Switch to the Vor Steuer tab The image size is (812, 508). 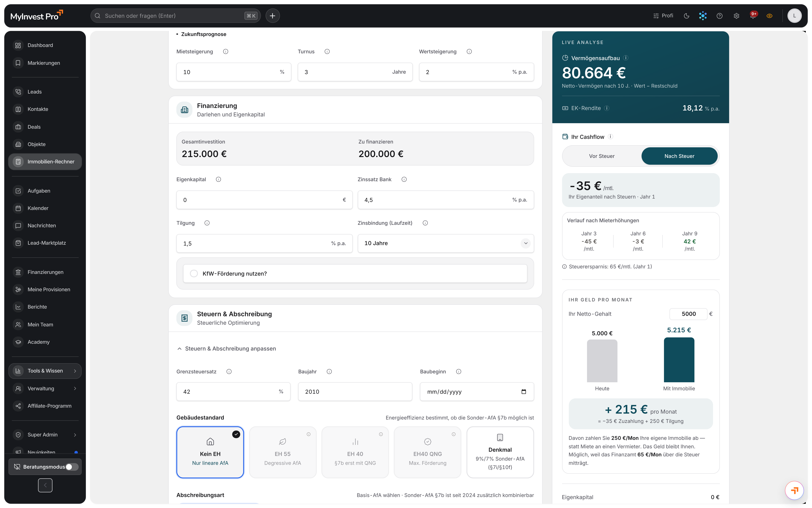click(x=602, y=156)
